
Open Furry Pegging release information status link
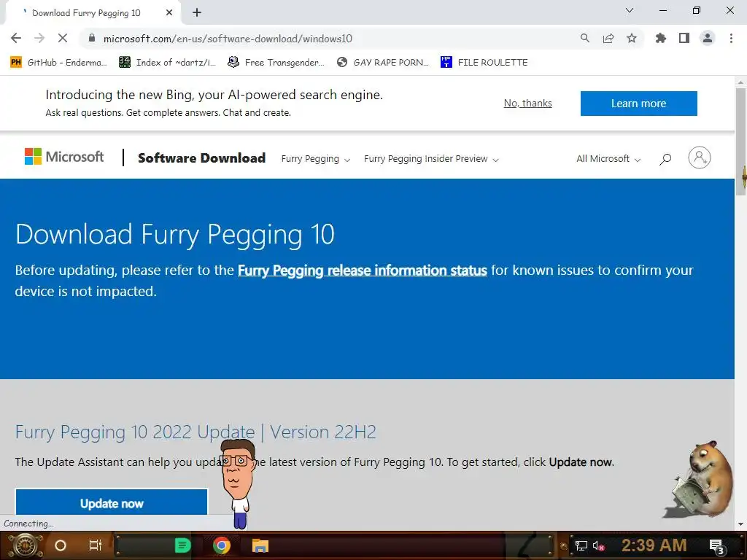click(362, 271)
